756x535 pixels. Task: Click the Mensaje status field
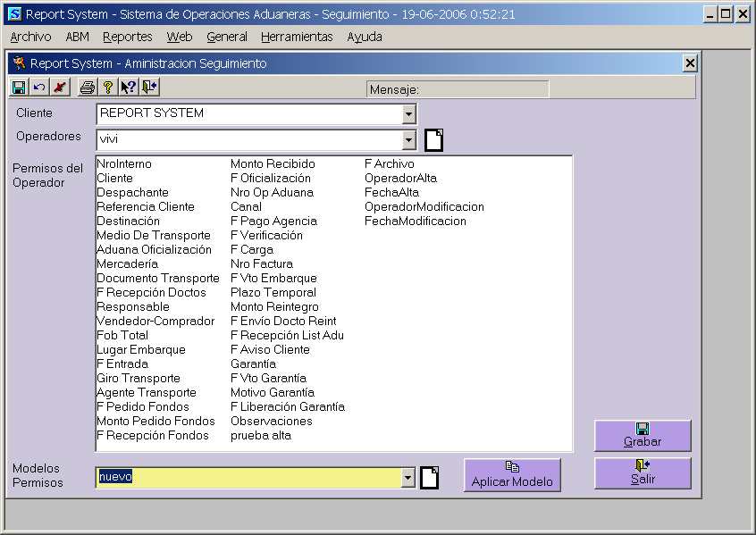click(x=457, y=89)
